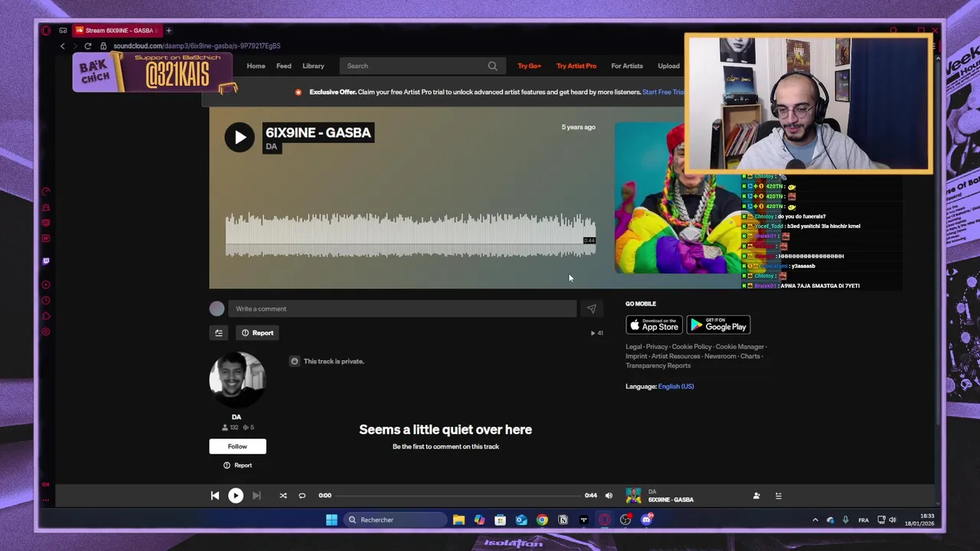Click the play button in bottom player bar
This screenshot has width=980, height=551.
tap(235, 496)
